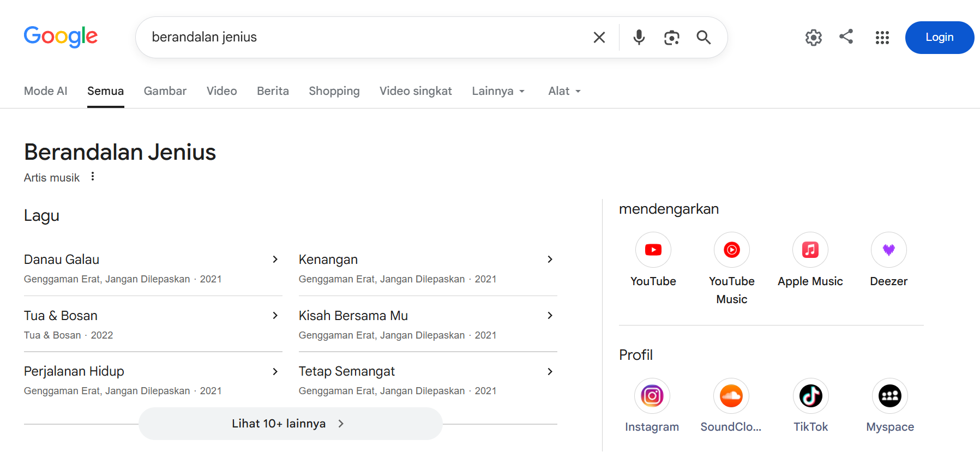
Task: Expand the chevron for Kisah Bersama Mu
Action: pos(550,316)
